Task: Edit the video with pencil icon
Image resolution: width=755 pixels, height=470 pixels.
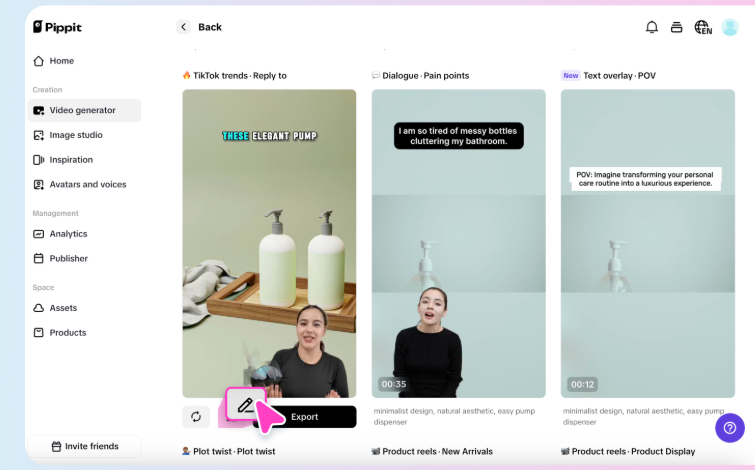Action: tap(246, 405)
